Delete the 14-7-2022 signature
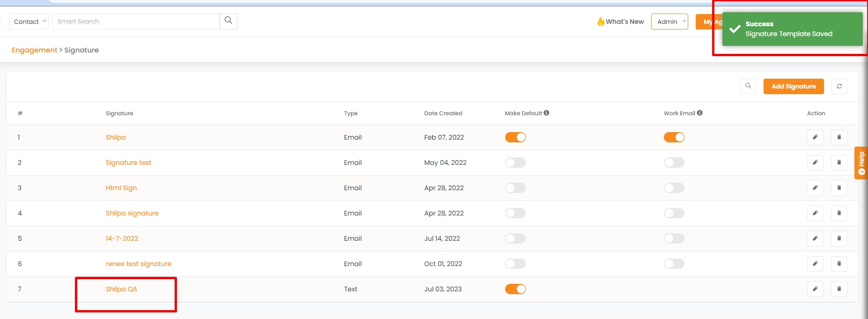This screenshot has height=319, width=868. click(x=839, y=238)
